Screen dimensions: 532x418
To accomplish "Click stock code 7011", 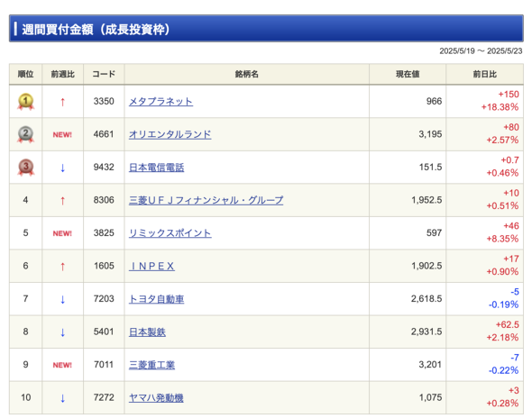I will point(104,364).
